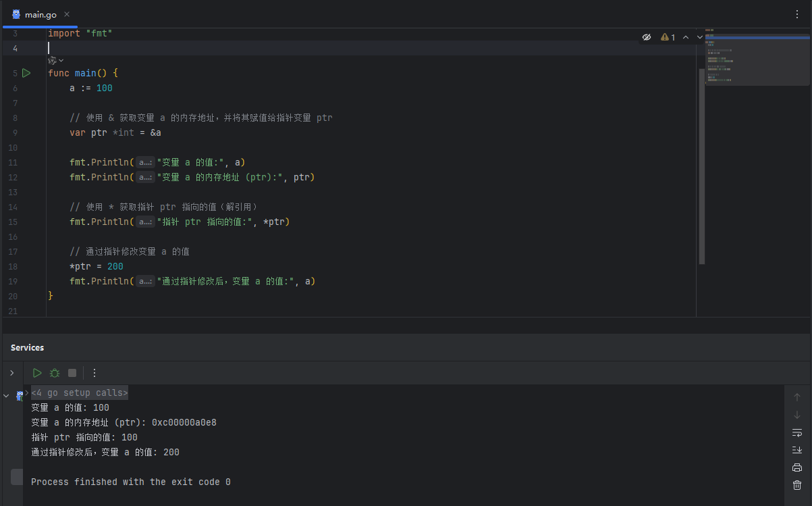
Task: Click the Debug bug icon in Services
Action: pos(55,373)
